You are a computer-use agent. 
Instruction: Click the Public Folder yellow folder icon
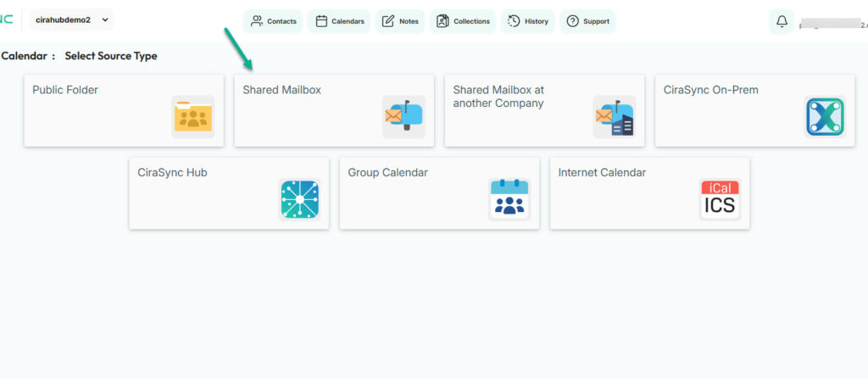pyautogui.click(x=192, y=117)
